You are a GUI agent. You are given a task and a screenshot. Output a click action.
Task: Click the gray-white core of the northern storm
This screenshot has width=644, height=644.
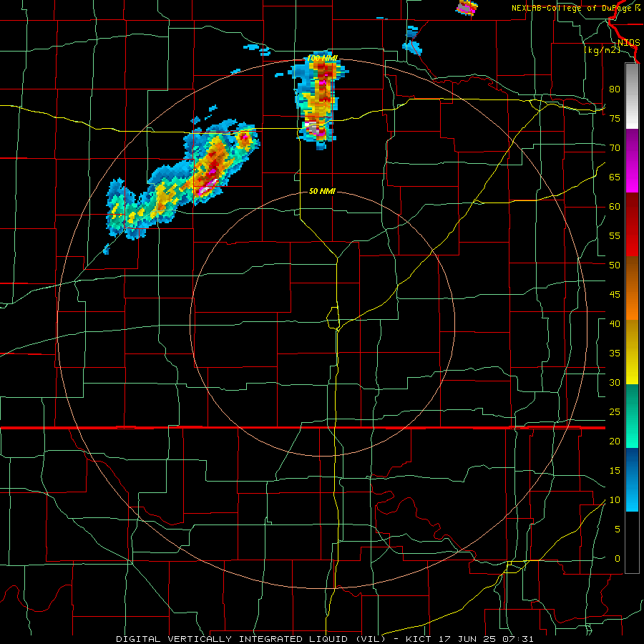(314, 130)
